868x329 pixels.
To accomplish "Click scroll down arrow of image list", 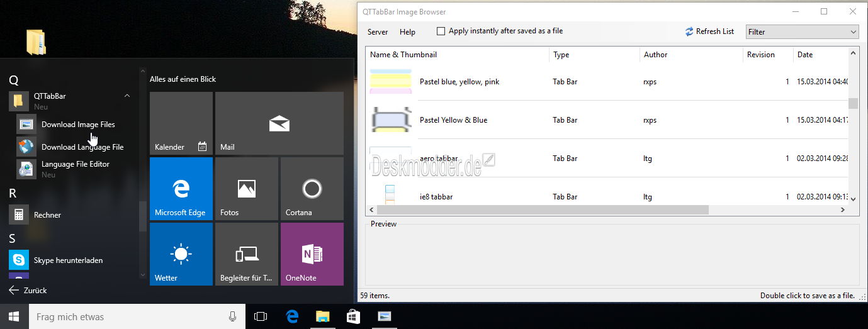I will [854, 199].
